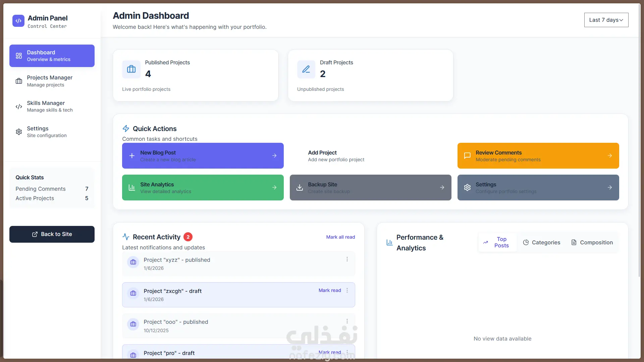
Task: Click the Recent Activity pulse icon
Action: point(126,237)
